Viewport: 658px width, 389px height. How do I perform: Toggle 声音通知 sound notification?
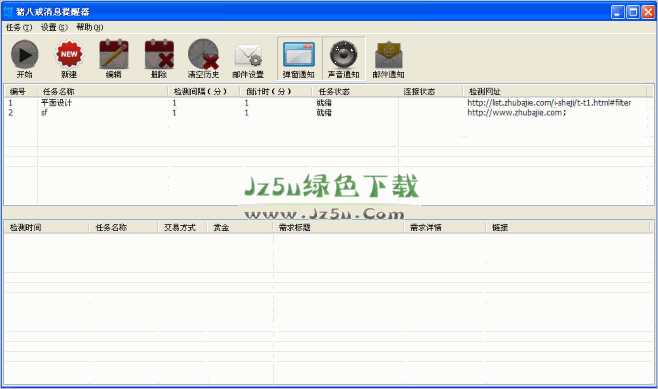coord(343,58)
